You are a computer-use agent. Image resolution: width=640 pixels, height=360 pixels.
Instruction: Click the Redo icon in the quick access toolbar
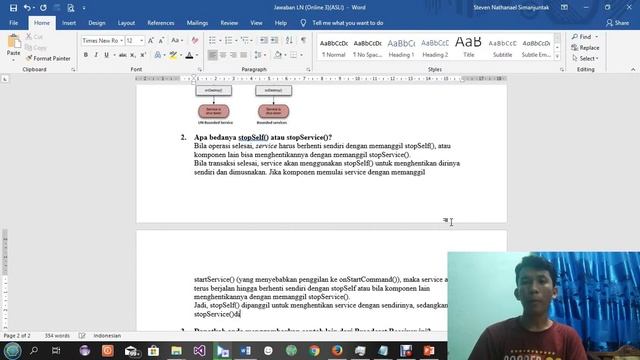coord(43,7)
